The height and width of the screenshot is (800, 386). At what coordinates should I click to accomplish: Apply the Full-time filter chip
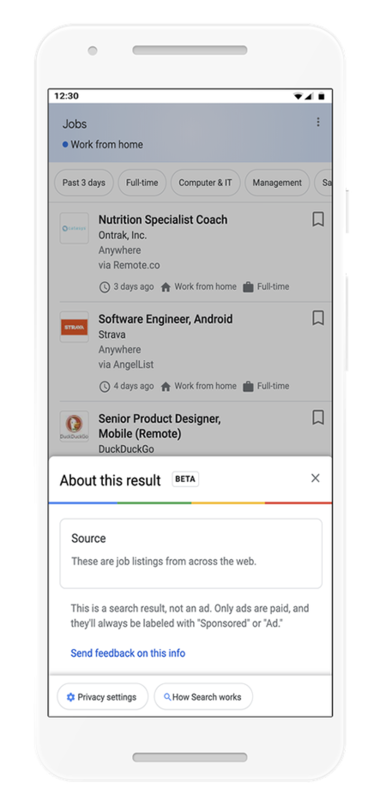(x=142, y=183)
